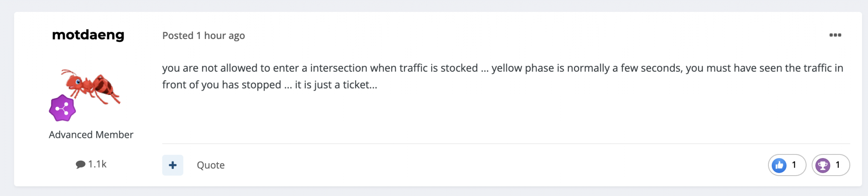Click the purple trophy reaction icon
This screenshot has width=868, height=196.
pos(823,165)
